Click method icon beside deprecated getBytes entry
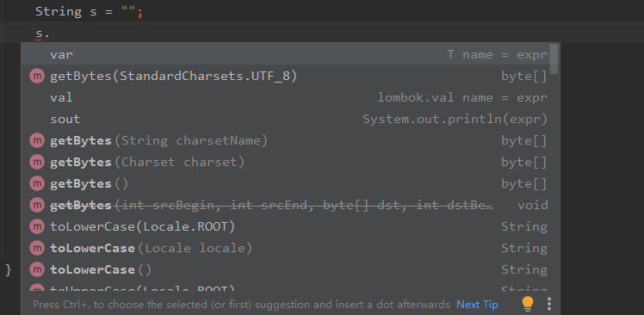644x315 pixels. coord(37,205)
